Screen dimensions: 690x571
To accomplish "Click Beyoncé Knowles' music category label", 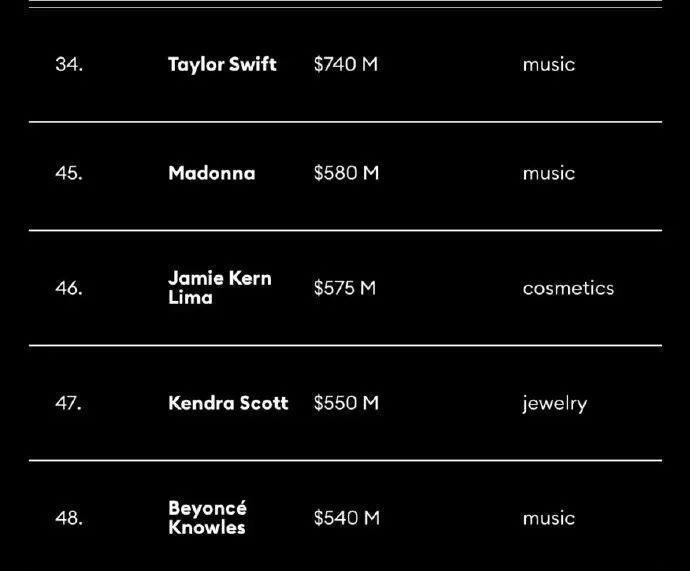I will coord(548,518).
